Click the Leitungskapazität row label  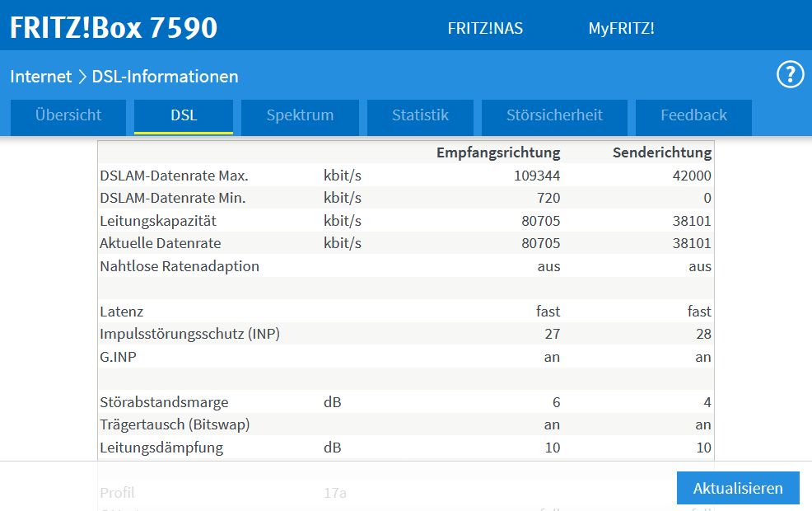pos(158,221)
